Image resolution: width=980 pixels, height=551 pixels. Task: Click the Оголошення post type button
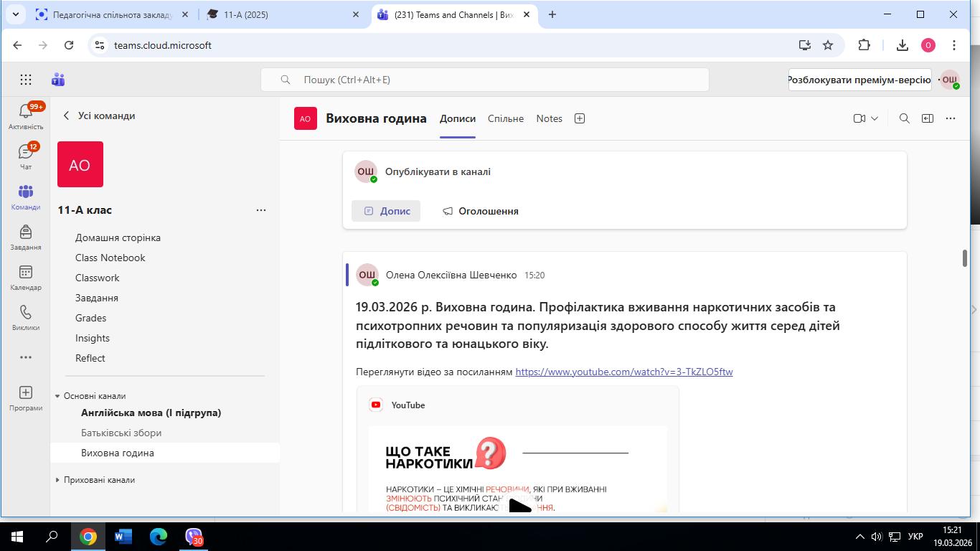click(x=480, y=211)
